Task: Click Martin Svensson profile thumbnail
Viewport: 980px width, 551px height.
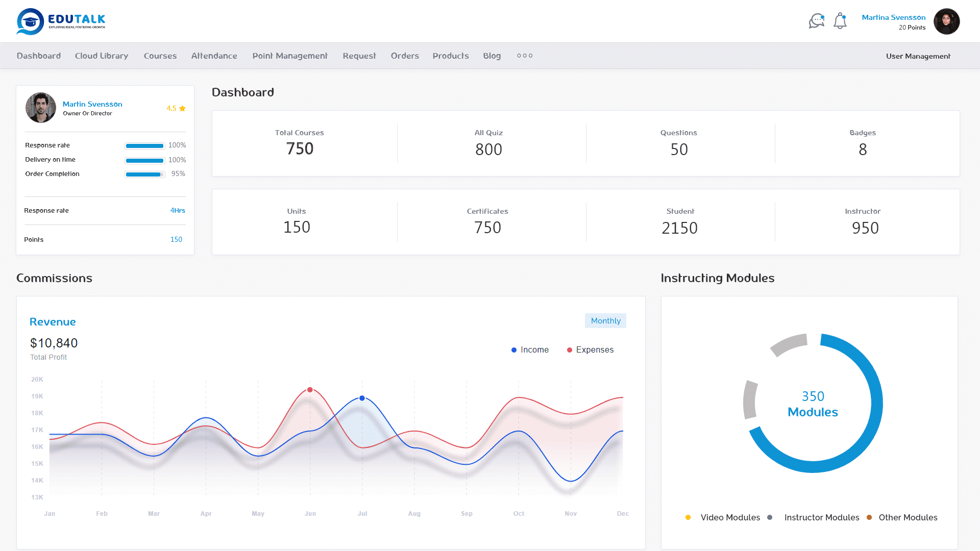Action: [x=40, y=108]
